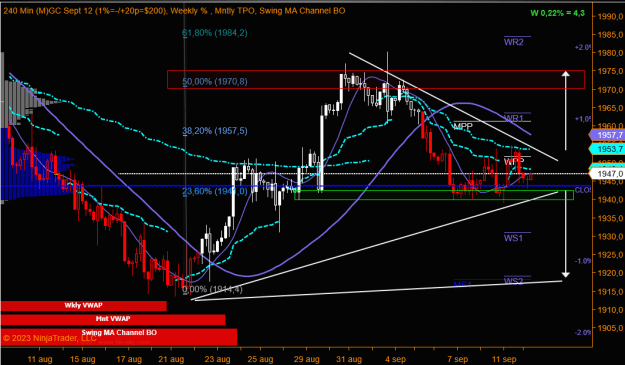The width and height of the screenshot is (625, 365).
Task: Click the 1965,0 price axis label
Action: tap(610, 108)
